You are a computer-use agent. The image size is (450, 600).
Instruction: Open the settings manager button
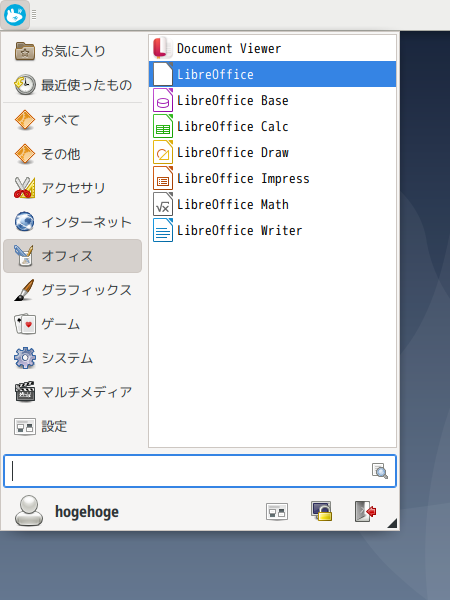tap(277, 512)
